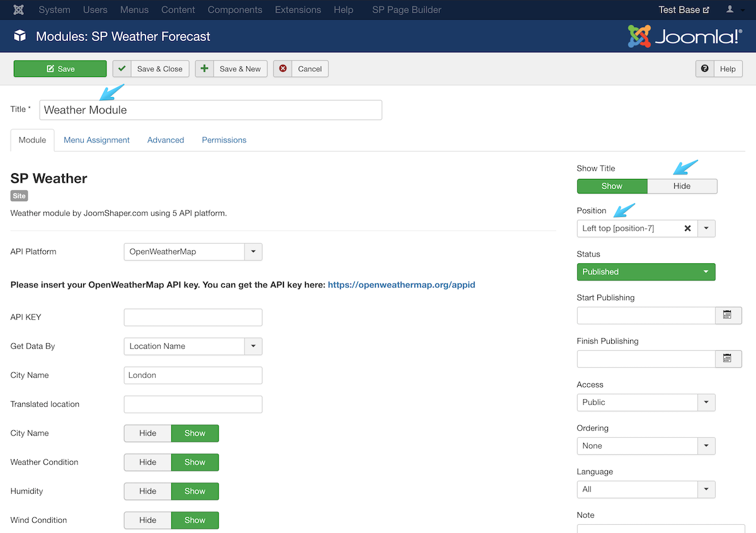This screenshot has width=756, height=533.
Task: Click the Title input field
Action: click(211, 110)
